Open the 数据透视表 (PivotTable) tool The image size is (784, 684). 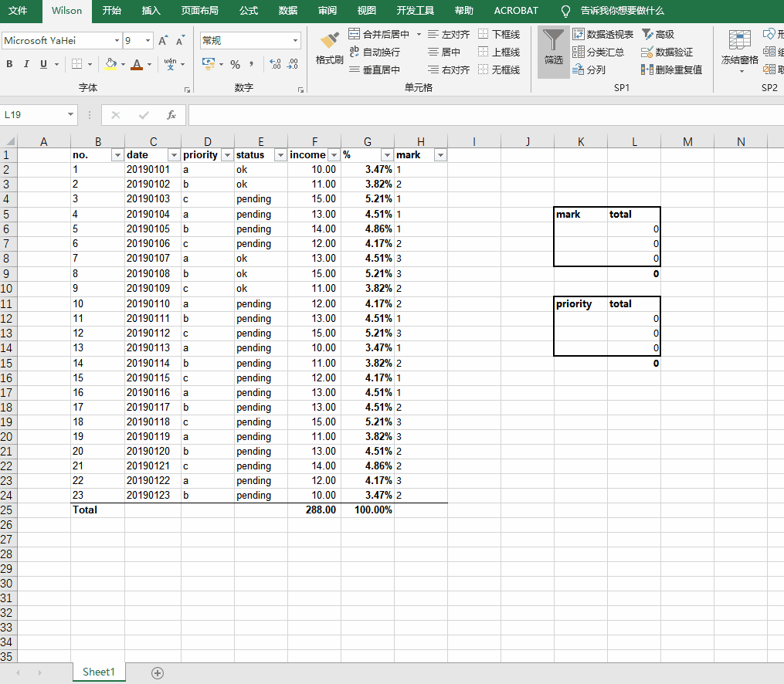[602, 34]
